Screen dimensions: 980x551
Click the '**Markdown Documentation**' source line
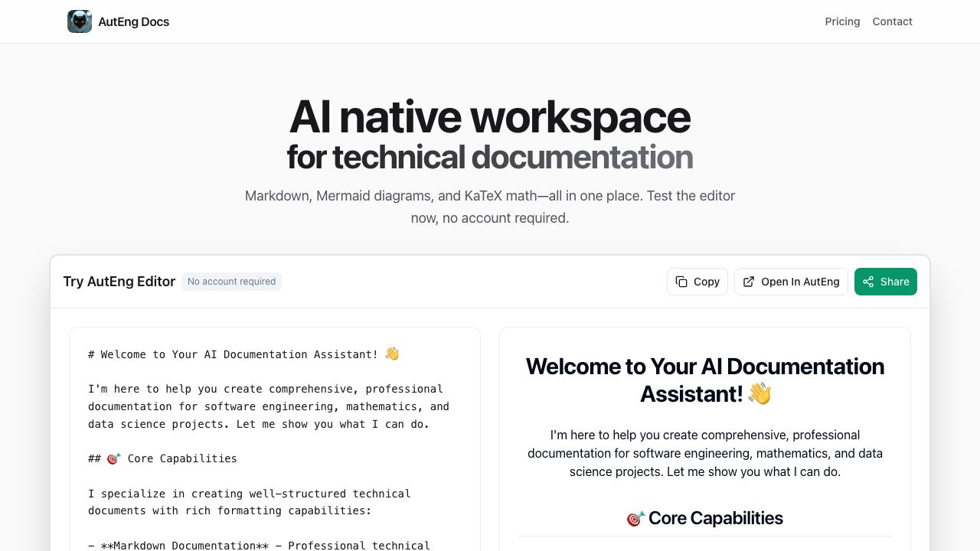click(259, 546)
